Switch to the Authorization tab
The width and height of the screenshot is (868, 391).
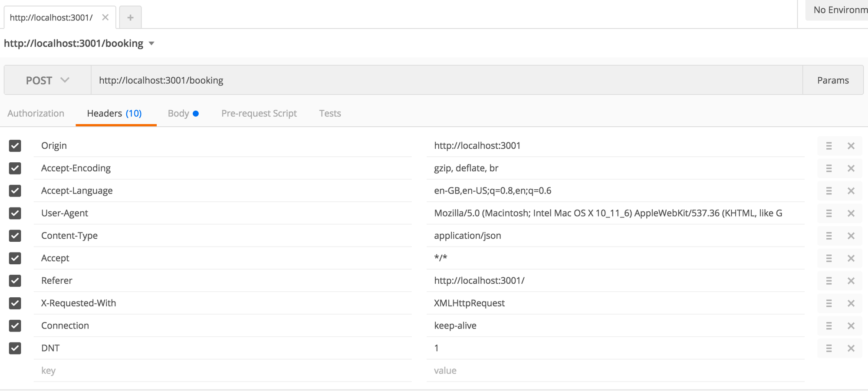coord(36,113)
